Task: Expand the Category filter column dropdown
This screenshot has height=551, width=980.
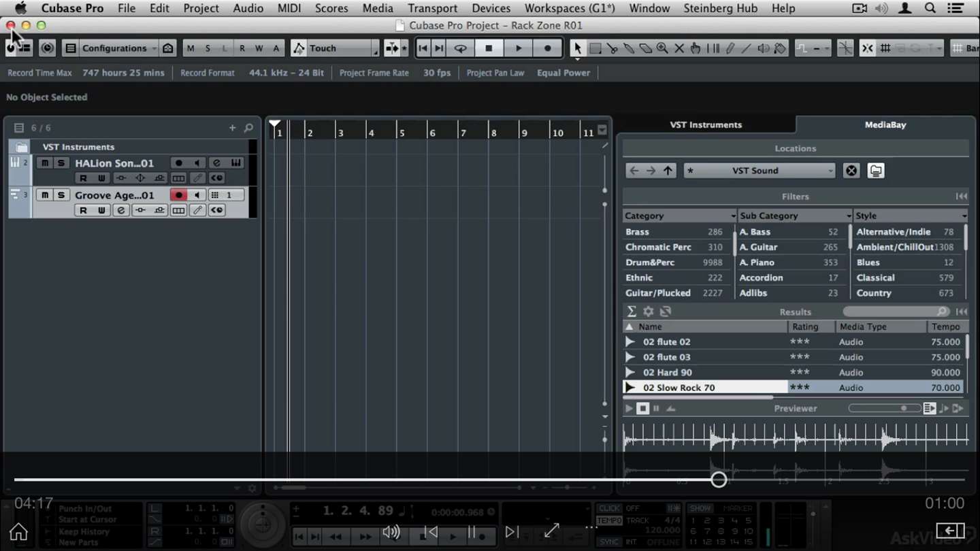Action: point(733,216)
